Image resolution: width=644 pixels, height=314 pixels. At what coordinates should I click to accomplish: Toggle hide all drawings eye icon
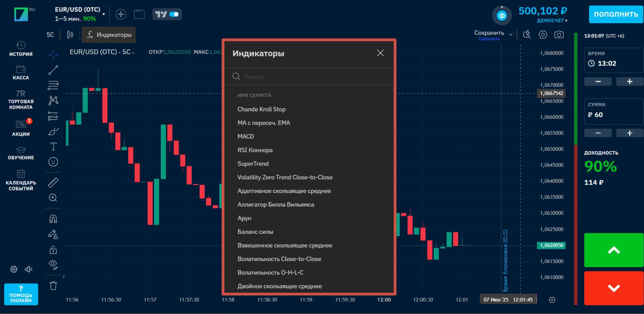click(53, 265)
